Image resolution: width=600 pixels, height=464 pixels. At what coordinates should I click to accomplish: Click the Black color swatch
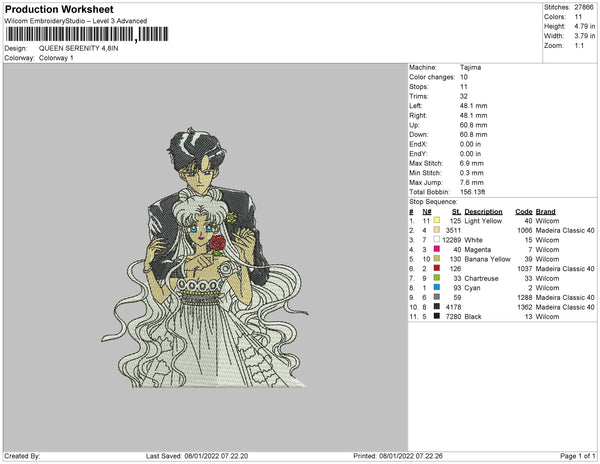point(437,316)
